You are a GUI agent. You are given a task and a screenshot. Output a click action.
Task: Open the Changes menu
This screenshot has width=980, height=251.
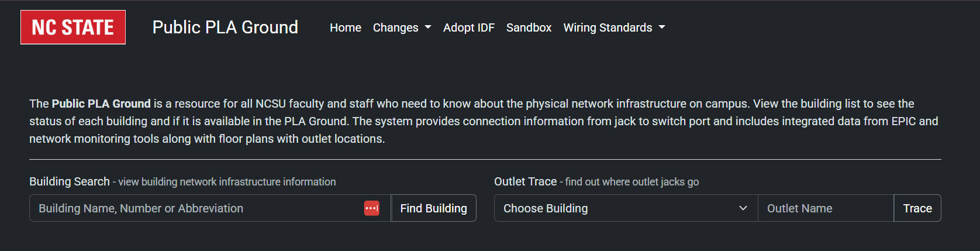pyautogui.click(x=396, y=27)
